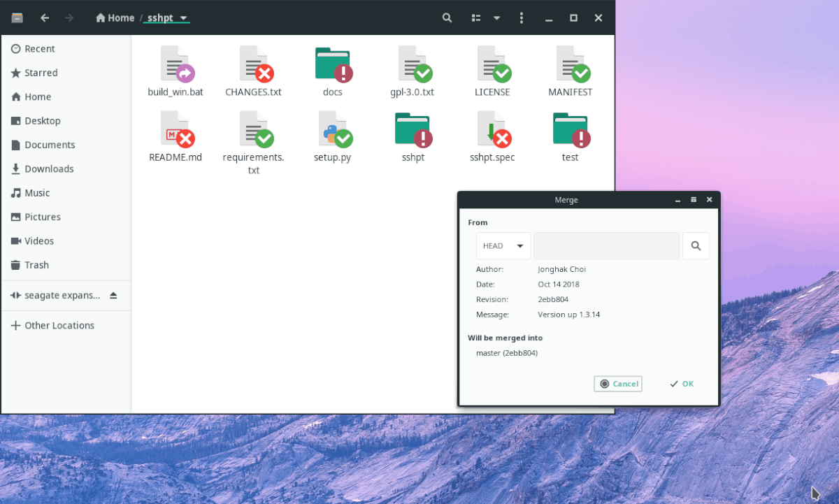
Task: Open the test folder icon
Action: [x=571, y=129]
